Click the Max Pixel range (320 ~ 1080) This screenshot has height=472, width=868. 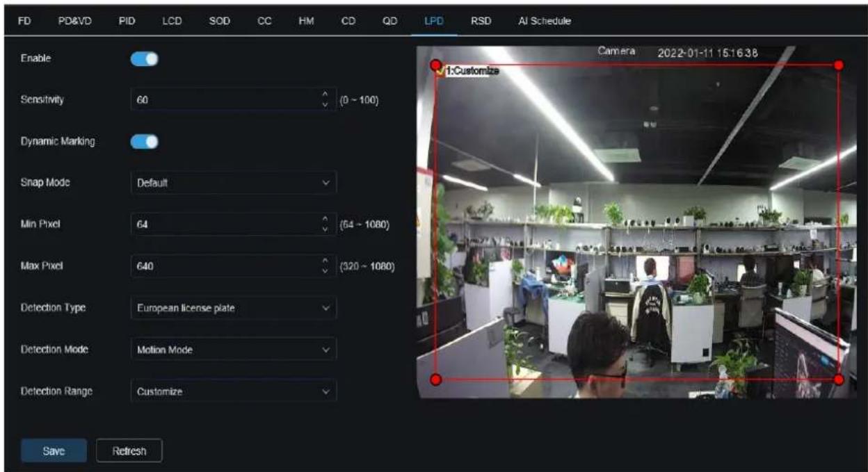point(367,267)
